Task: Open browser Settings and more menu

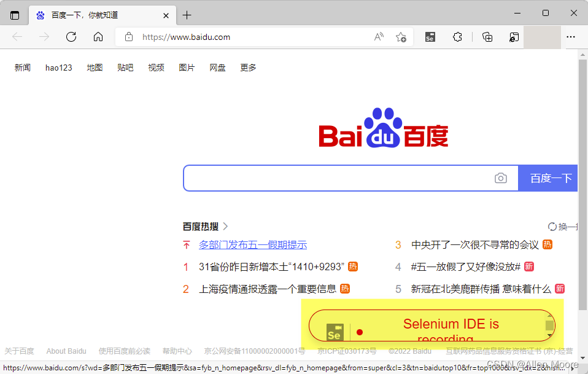Action: tap(571, 37)
